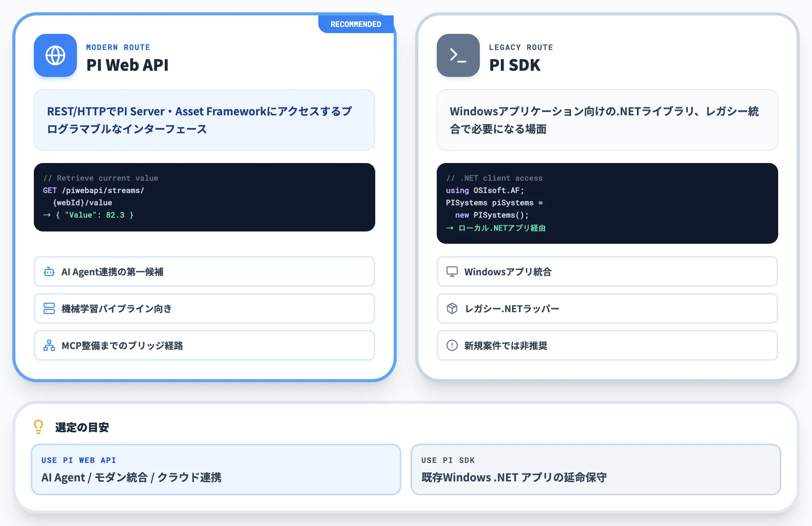Click the "Value": 82.3 response line

(88, 215)
